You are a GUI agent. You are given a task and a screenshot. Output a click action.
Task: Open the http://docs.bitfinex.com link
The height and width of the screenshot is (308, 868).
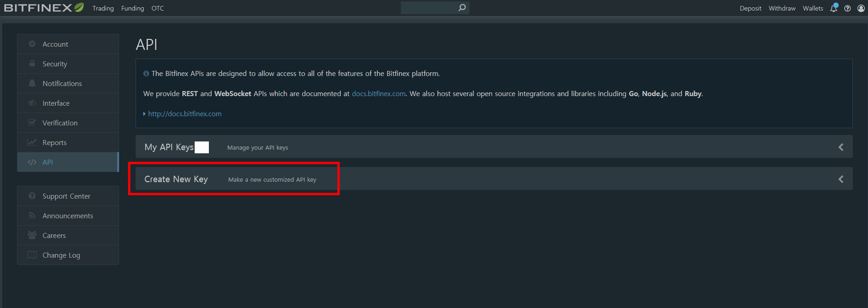pos(185,113)
